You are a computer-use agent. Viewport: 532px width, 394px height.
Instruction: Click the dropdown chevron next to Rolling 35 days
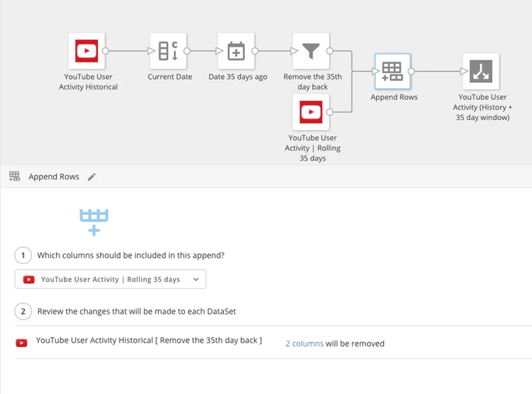coord(196,280)
